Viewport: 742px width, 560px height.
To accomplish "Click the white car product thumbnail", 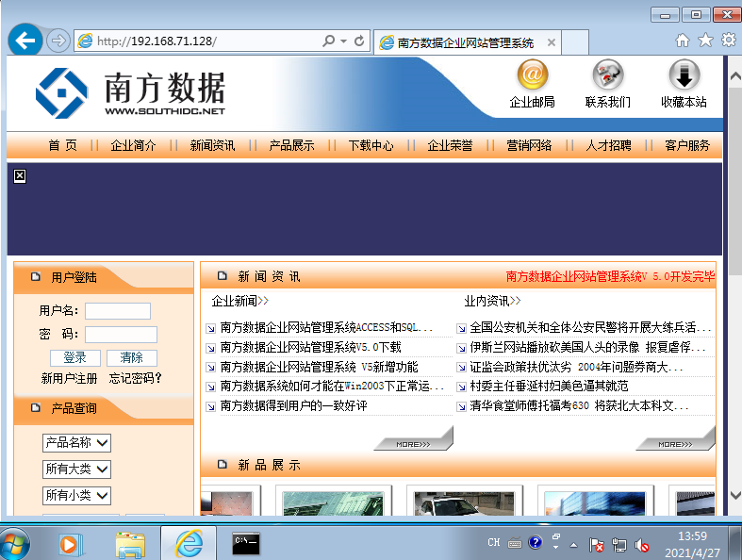I will coord(464,503).
